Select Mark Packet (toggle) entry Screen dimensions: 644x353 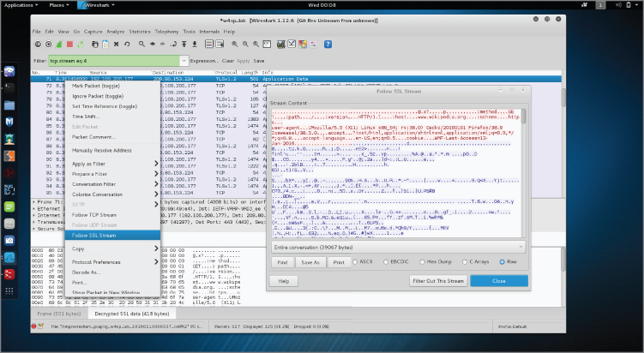tap(112, 86)
